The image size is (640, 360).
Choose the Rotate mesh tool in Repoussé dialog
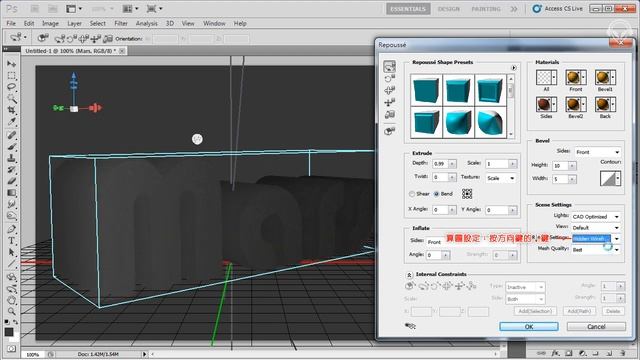click(389, 67)
